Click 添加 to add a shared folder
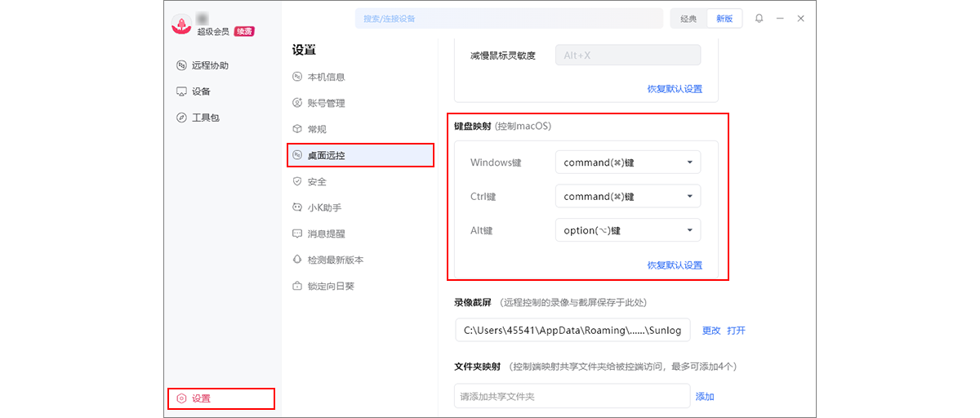The image size is (980, 418). point(705,397)
